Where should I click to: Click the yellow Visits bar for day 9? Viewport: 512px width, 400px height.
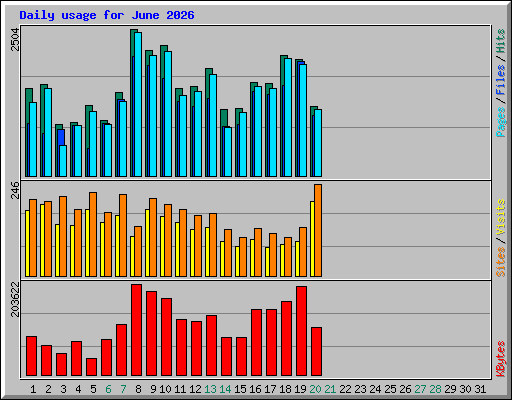[147, 243]
